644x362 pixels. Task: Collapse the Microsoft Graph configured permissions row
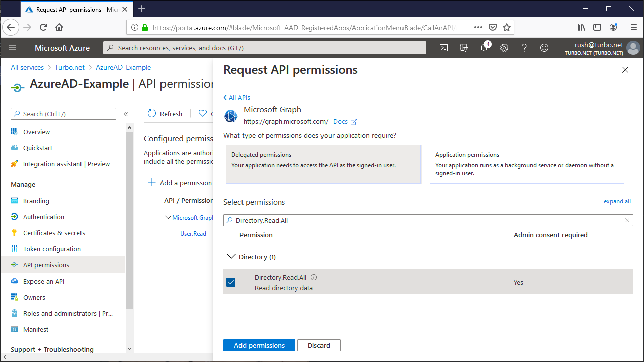tap(168, 217)
